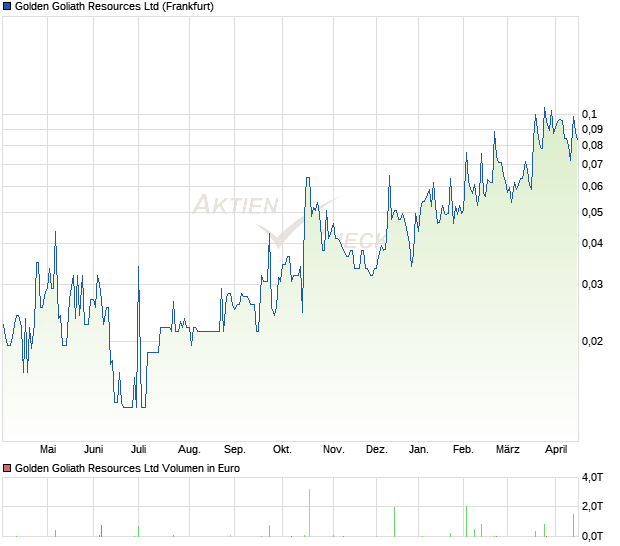Click the März month label

(x=508, y=450)
